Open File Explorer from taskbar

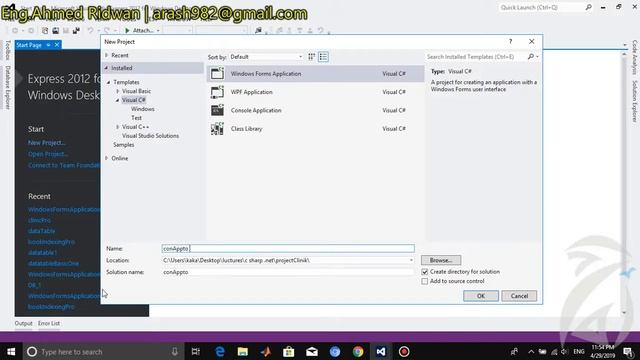pos(243,351)
